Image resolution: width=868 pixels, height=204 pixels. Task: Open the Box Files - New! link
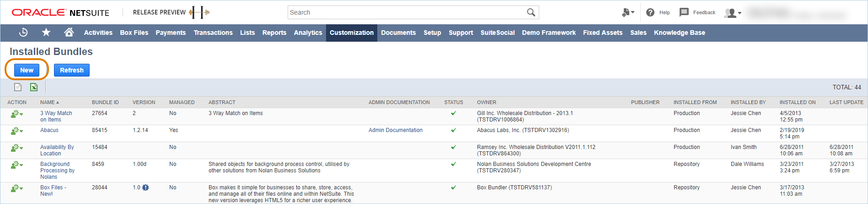point(53,191)
